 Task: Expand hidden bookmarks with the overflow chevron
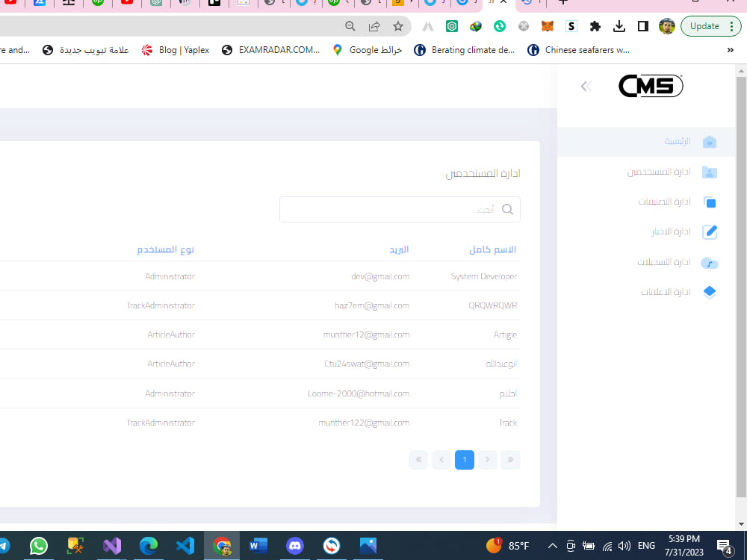click(731, 50)
